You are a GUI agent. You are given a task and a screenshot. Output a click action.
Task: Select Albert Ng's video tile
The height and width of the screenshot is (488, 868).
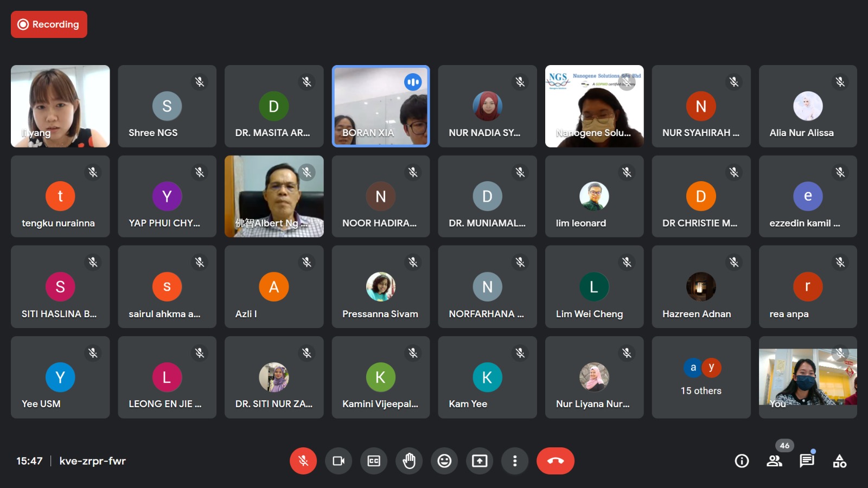[274, 196]
